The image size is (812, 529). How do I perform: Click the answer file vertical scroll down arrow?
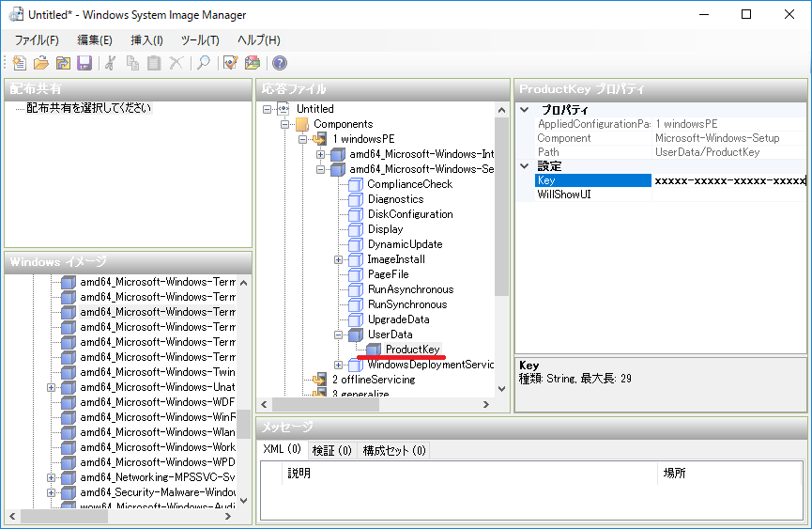click(x=501, y=389)
